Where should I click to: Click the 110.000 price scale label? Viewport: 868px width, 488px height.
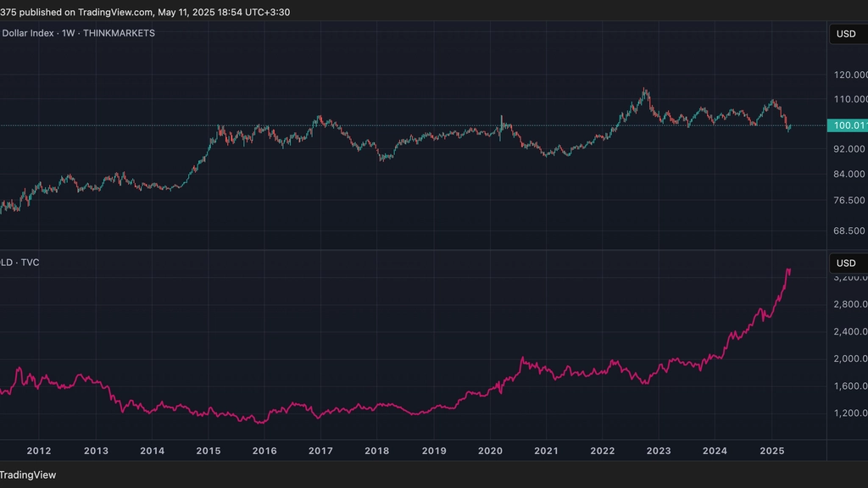pos(850,99)
